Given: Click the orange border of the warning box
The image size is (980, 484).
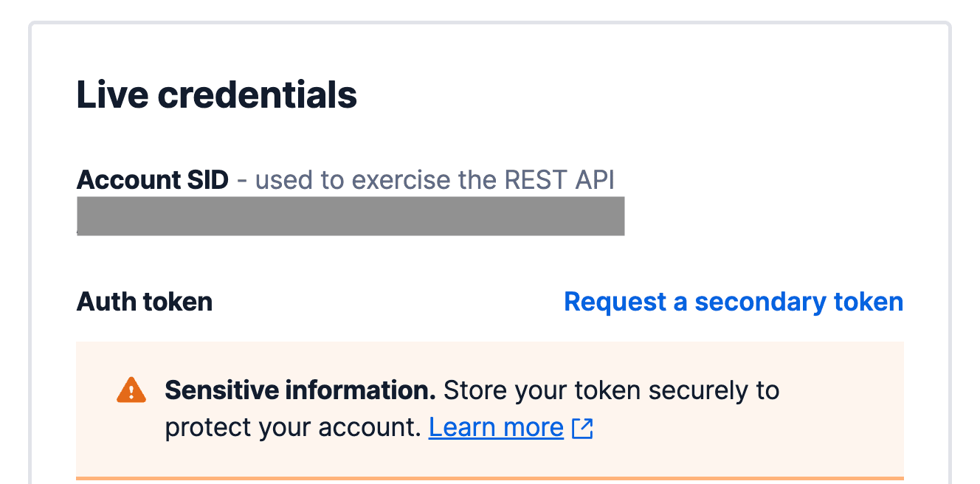Looking at the screenshot, I should (490, 479).
